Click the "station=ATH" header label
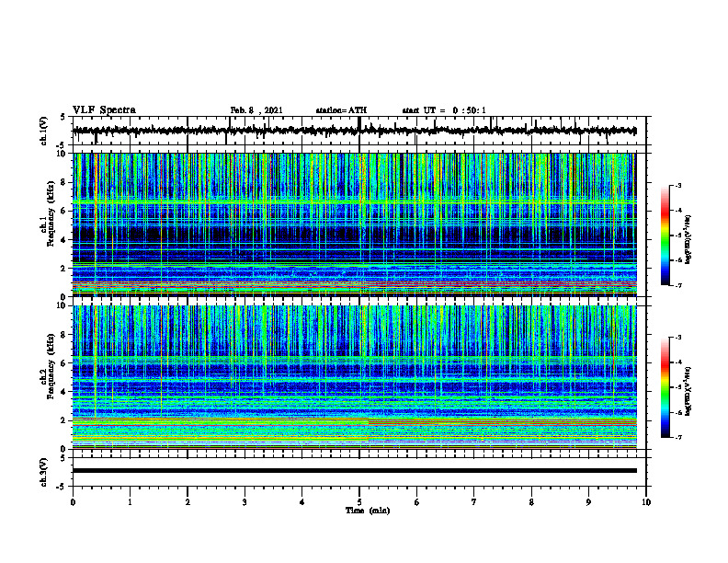This screenshot has width=728, height=563. [x=341, y=110]
